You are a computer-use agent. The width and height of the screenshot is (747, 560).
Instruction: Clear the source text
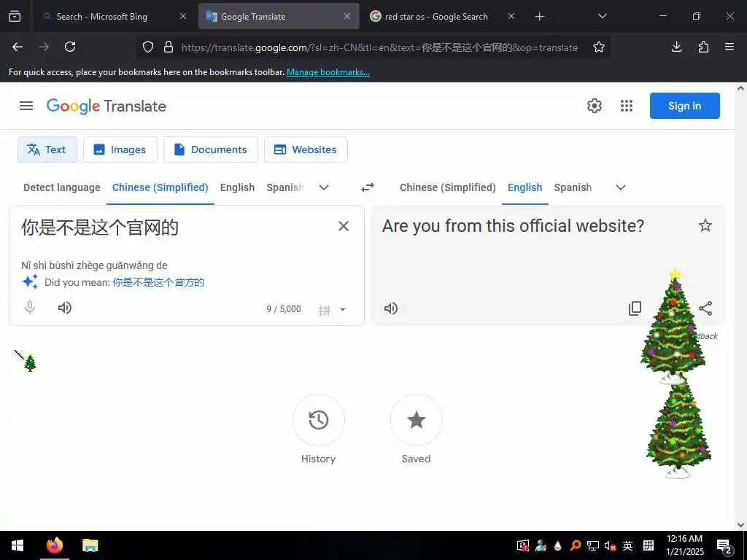coord(344,226)
